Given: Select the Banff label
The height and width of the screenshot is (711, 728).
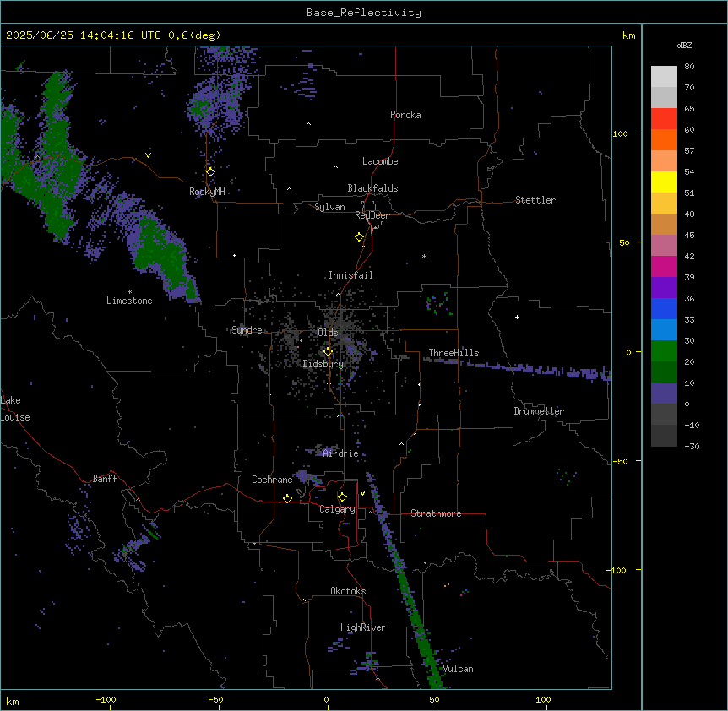Looking at the screenshot, I should (105, 479).
